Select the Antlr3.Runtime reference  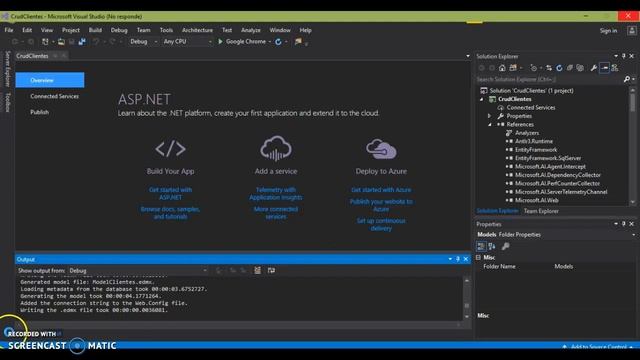pos(534,141)
